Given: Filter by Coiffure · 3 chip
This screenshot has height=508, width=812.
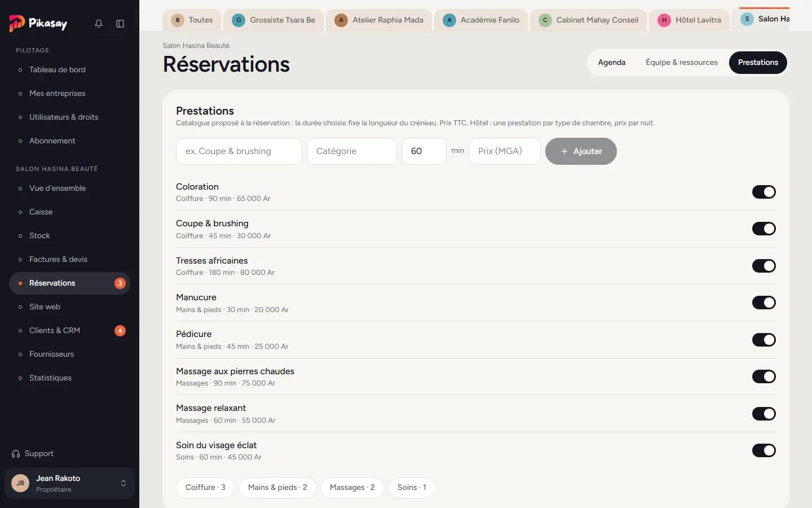Looking at the screenshot, I should pos(205,488).
